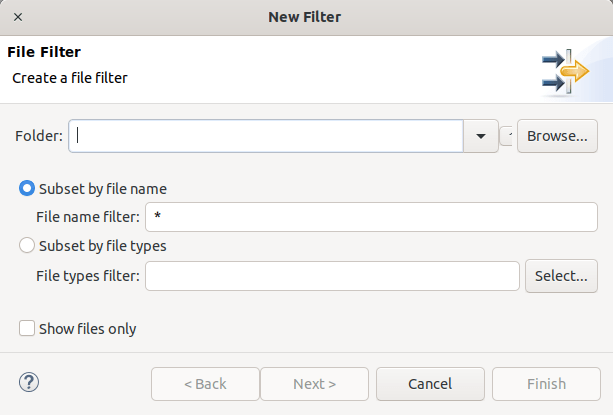Screen dimensions: 613x415
Task: Select the Subset by file name option
Action: tap(28, 188)
